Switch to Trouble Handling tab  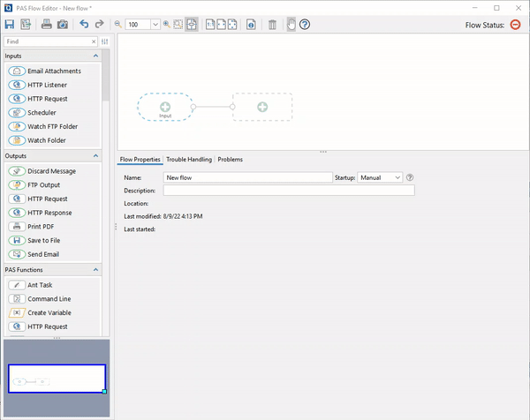pyautogui.click(x=189, y=160)
